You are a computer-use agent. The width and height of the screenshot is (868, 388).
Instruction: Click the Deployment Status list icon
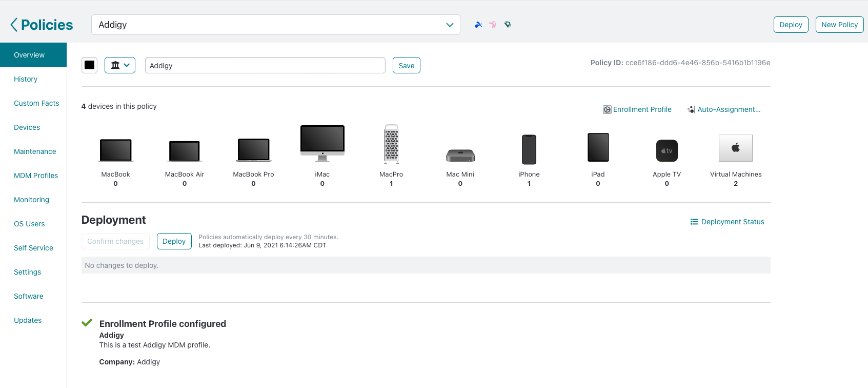click(x=694, y=222)
